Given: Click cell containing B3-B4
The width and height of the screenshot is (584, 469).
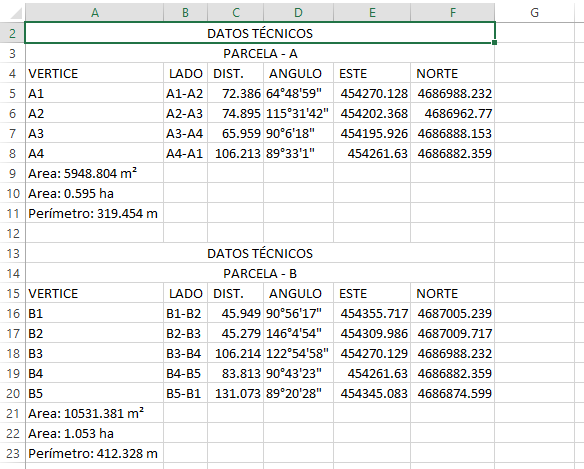Looking at the screenshot, I should click(185, 353).
